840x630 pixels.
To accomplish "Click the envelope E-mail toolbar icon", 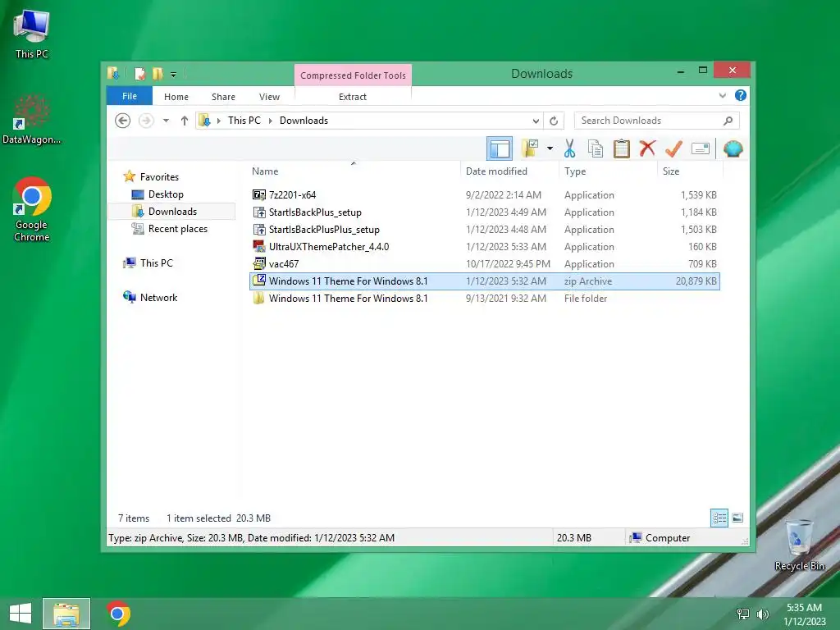I will [701, 148].
